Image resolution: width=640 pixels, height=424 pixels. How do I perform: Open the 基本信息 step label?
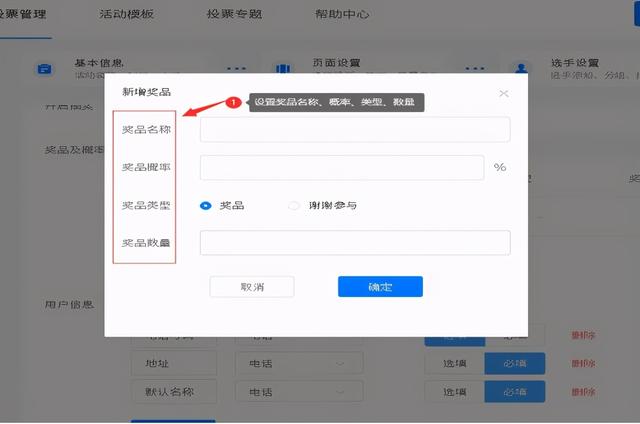(99, 63)
